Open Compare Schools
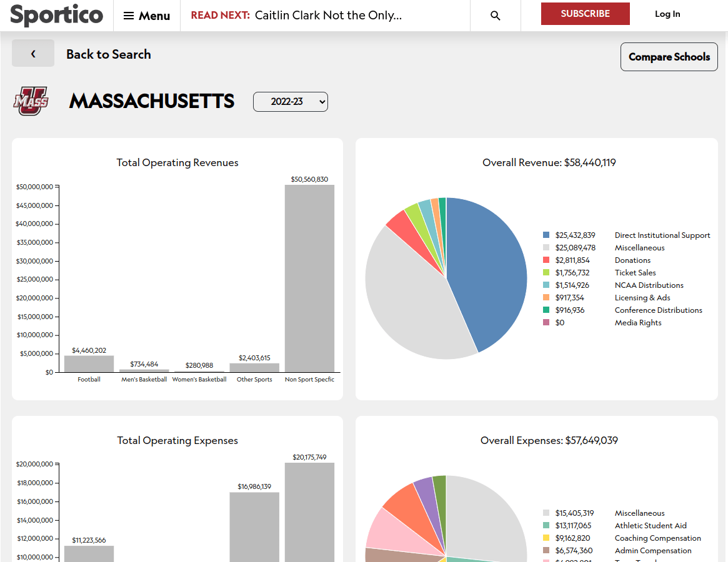The width and height of the screenshot is (728, 562). (669, 57)
